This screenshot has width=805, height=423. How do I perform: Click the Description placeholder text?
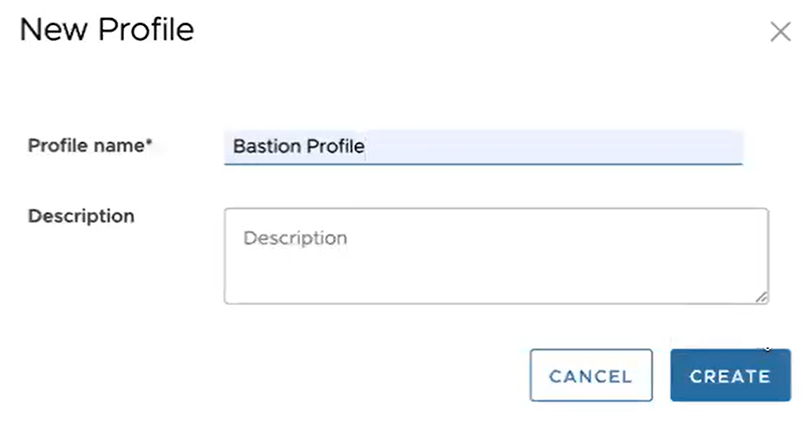click(x=295, y=239)
